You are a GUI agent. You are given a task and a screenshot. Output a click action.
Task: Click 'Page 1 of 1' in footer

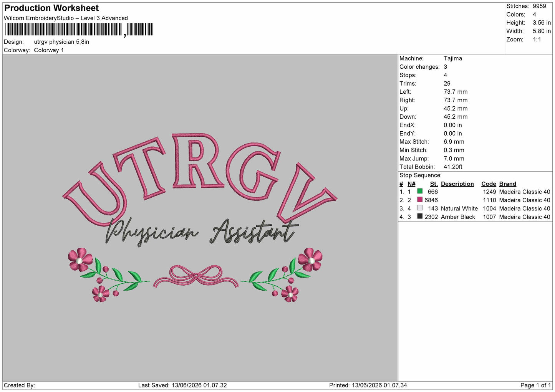click(535, 385)
